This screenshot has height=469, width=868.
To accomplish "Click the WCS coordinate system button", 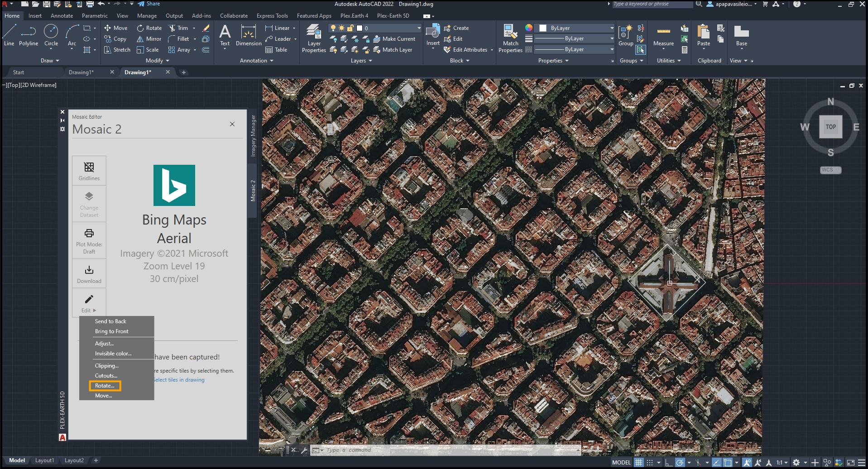I will [x=831, y=170].
